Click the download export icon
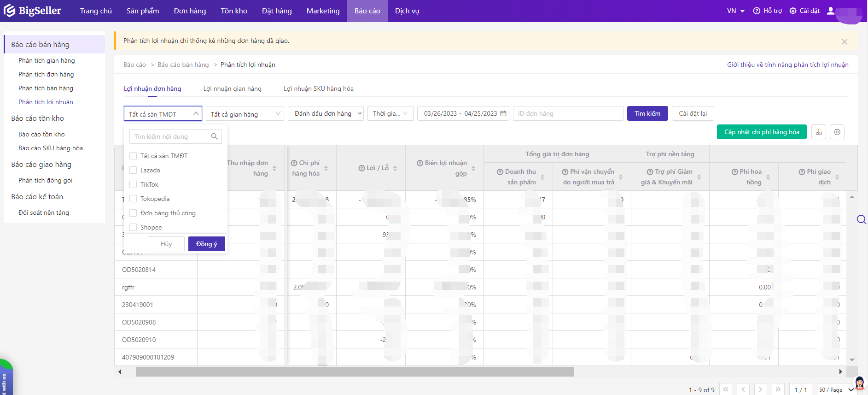This screenshot has height=395, width=868. (x=818, y=132)
